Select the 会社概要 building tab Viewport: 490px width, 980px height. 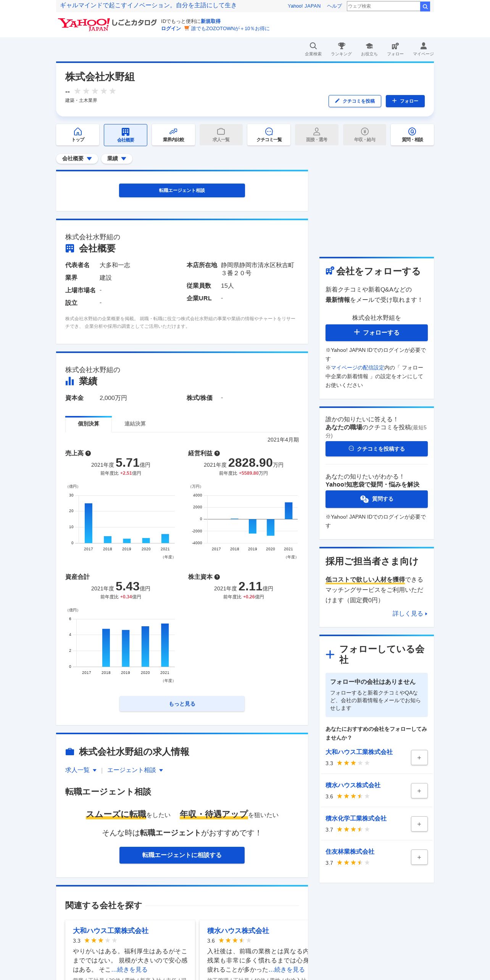click(126, 135)
